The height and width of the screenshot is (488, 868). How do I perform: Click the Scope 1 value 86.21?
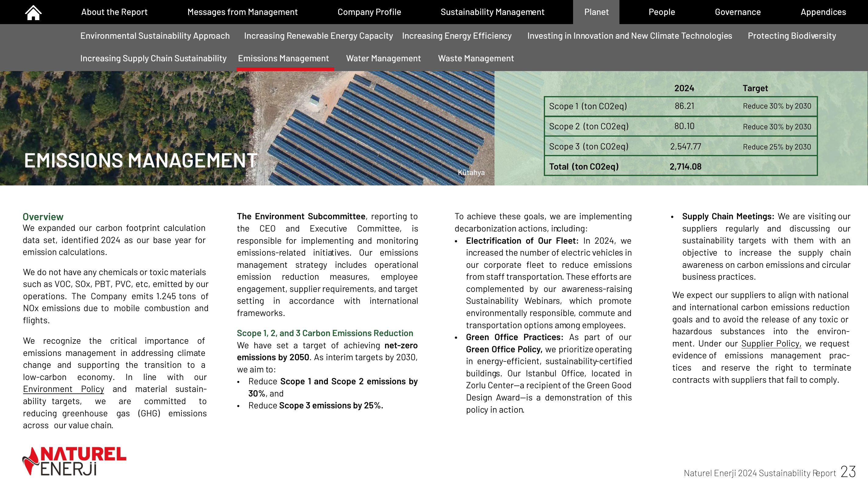click(x=684, y=106)
